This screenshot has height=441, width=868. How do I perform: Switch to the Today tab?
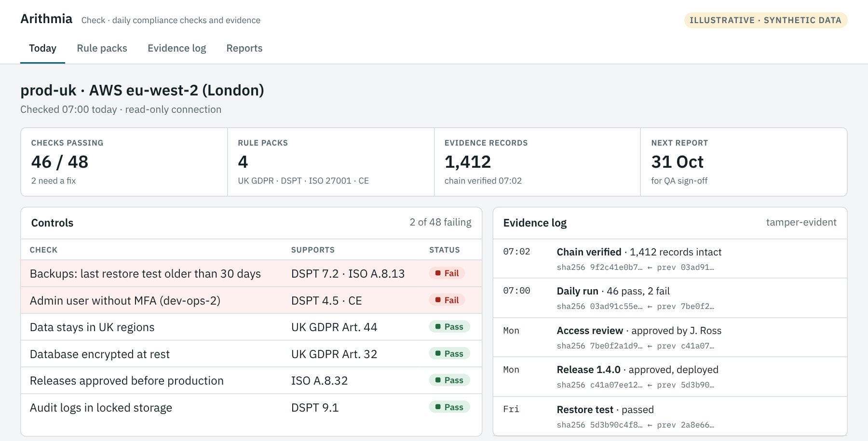pos(42,48)
